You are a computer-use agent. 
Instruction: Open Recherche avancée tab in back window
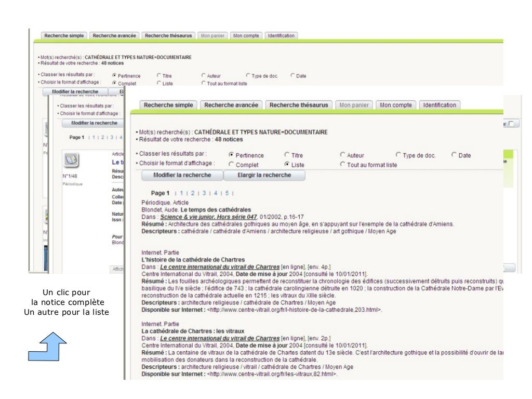click(x=114, y=36)
